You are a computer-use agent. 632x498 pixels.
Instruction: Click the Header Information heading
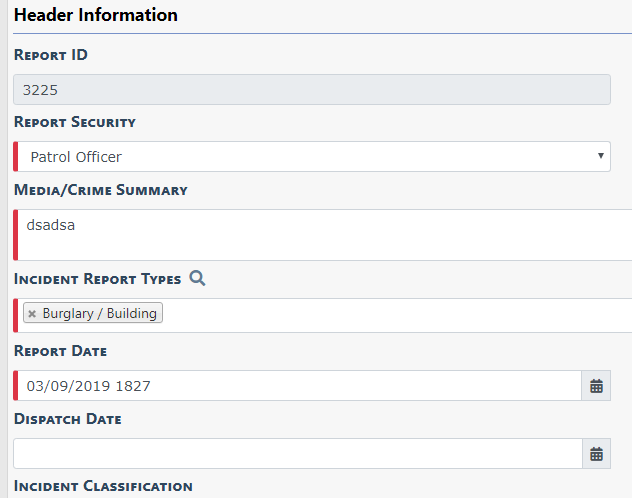tap(96, 16)
